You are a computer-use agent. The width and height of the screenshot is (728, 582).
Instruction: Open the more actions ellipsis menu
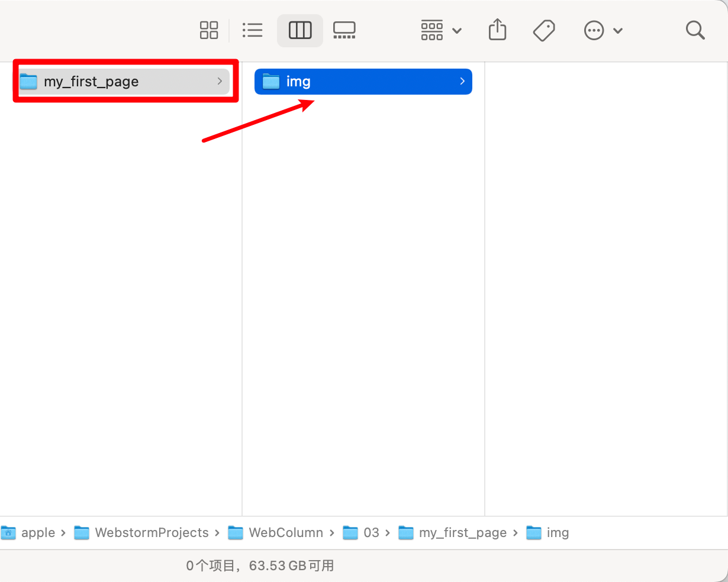603,30
